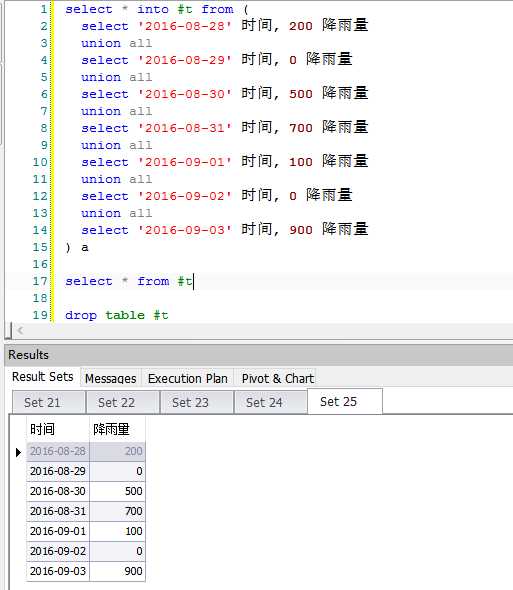Select the Set 25 tab
The width and height of the screenshot is (513, 590).
(x=345, y=401)
